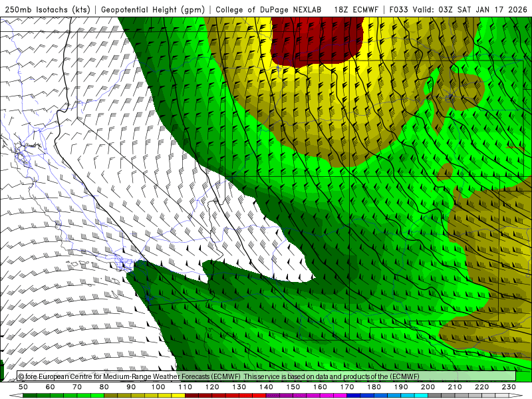Click the 'F033' forecast hour label
The width and height of the screenshot is (532, 399).
click(x=398, y=9)
